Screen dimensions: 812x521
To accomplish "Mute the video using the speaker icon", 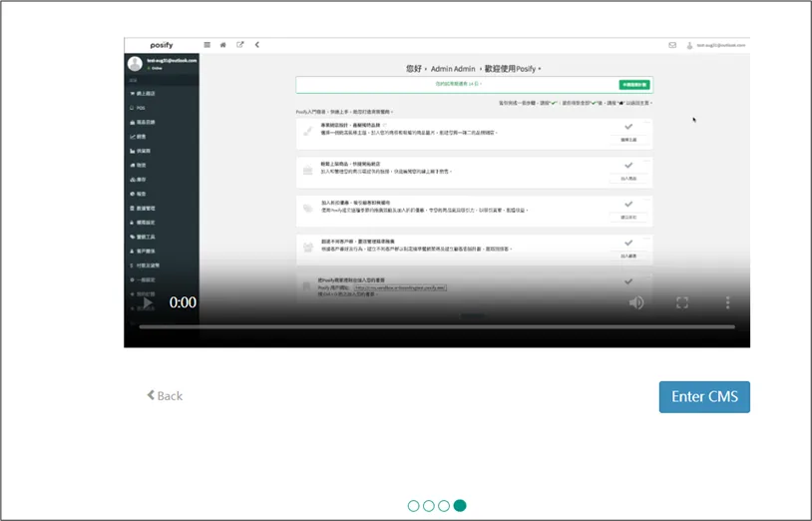I will click(636, 302).
